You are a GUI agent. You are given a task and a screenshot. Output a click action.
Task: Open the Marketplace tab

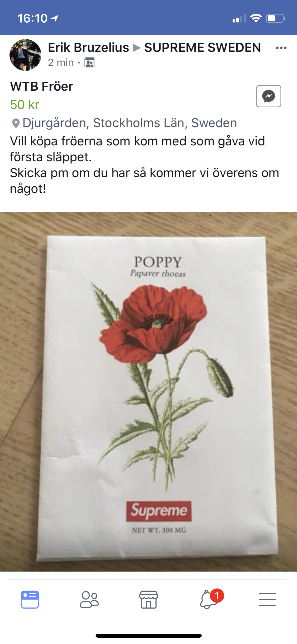(149, 599)
